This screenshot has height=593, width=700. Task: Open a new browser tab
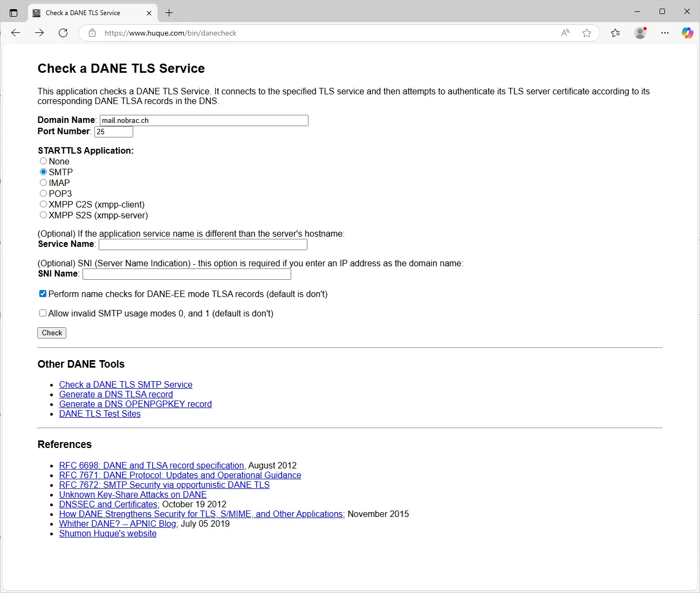169,12
